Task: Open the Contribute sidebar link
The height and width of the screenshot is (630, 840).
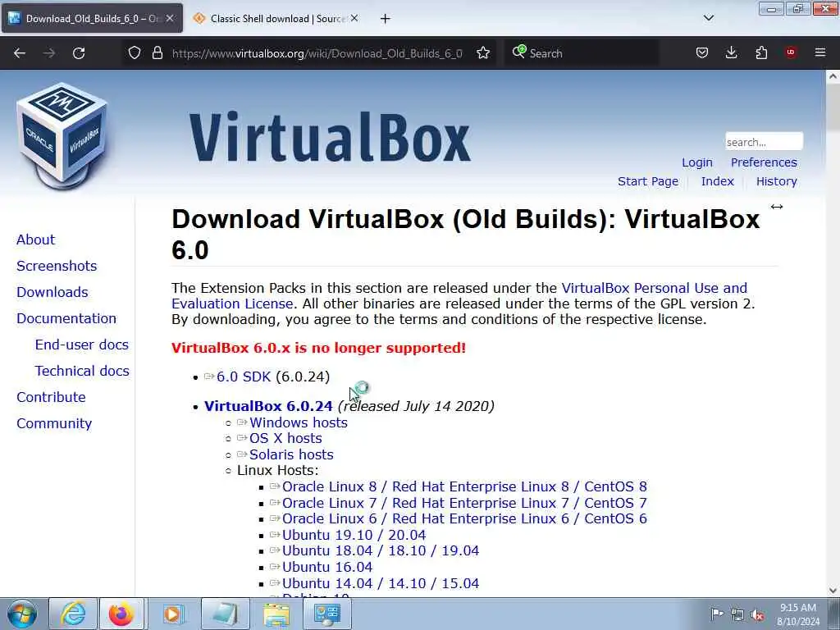Action: (51, 397)
